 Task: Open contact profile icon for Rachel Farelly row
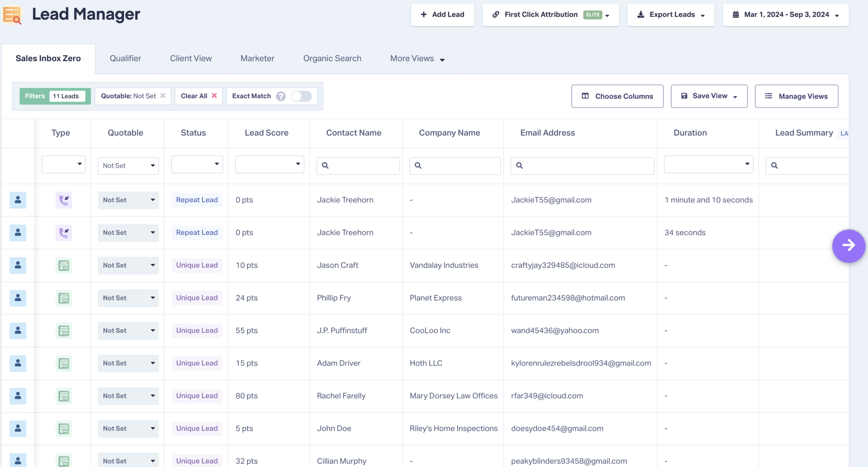[x=18, y=396]
